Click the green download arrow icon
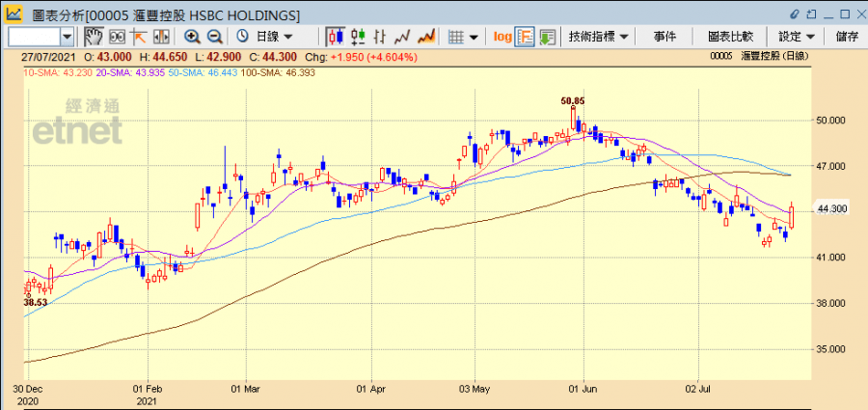The image size is (868, 410). (x=548, y=37)
